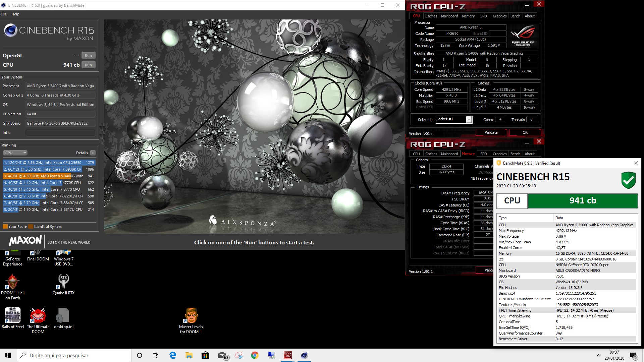Image resolution: width=644 pixels, height=362 pixels.
Task: Open Memory tab in upper CPU-Z window
Action: point(468,16)
